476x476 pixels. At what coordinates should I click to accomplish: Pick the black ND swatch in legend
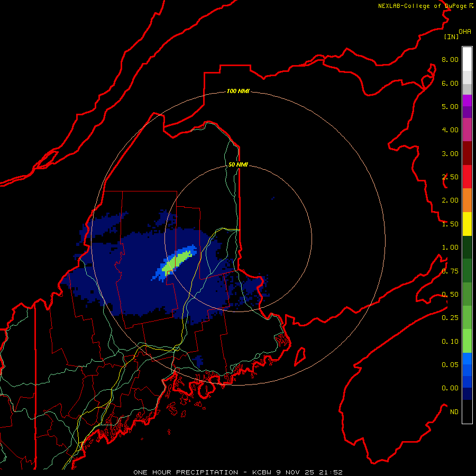467,411
